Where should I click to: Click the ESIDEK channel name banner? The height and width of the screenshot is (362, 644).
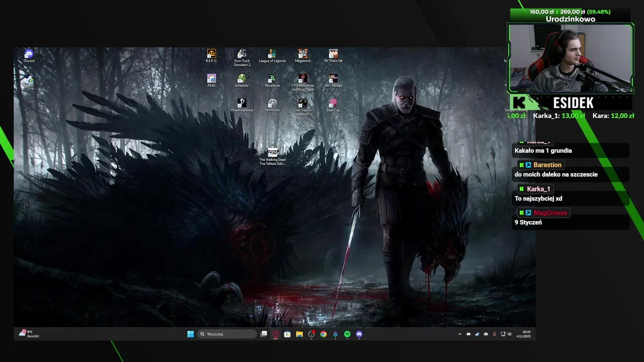[x=573, y=103]
